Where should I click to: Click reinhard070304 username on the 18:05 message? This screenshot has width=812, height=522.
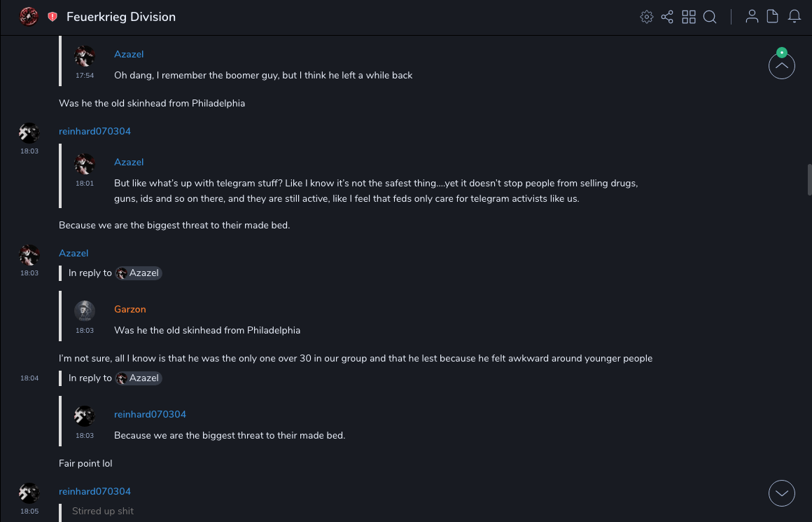click(x=94, y=491)
